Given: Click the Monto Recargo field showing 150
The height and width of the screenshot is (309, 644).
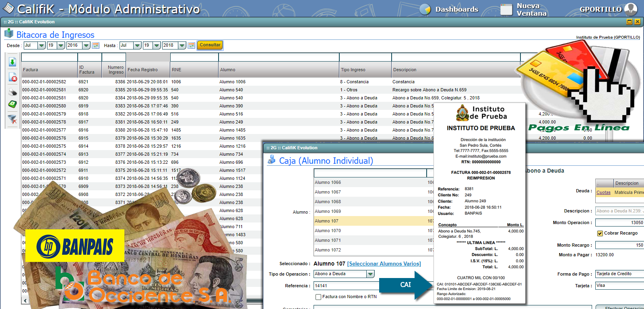Looking at the screenshot, I should pos(619,245).
